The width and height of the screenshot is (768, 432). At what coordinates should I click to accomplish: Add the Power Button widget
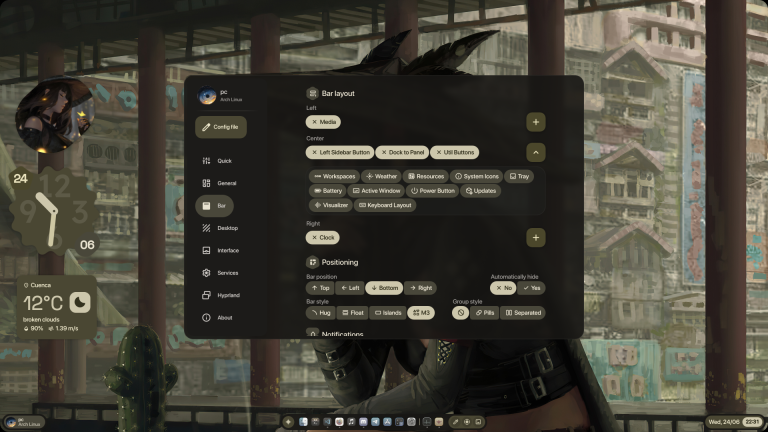[x=432, y=191]
